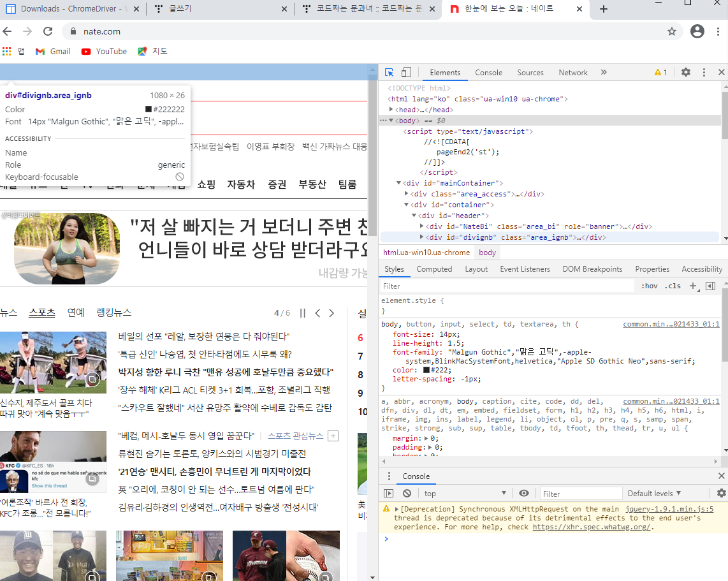Open the Computed styles tab
This screenshot has height=581, width=728.
point(434,269)
